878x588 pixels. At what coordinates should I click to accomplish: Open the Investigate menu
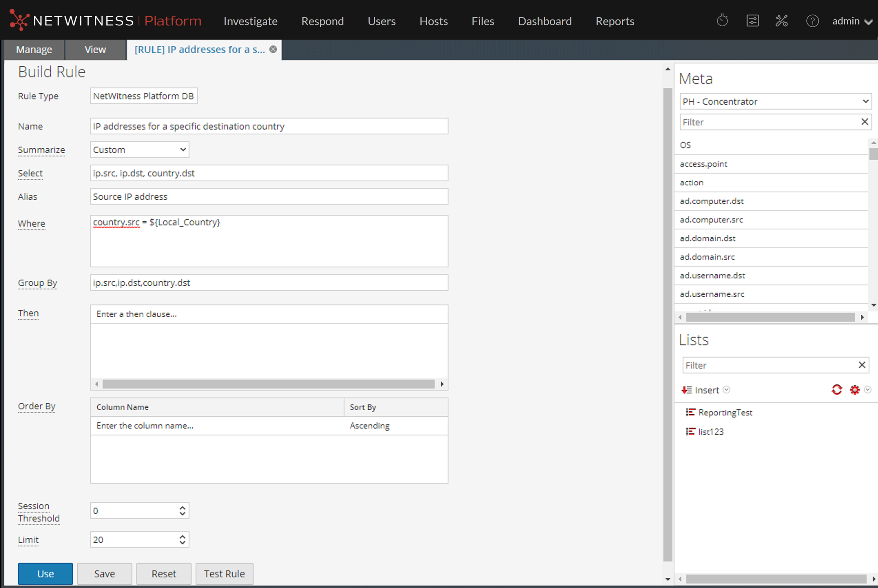click(250, 21)
